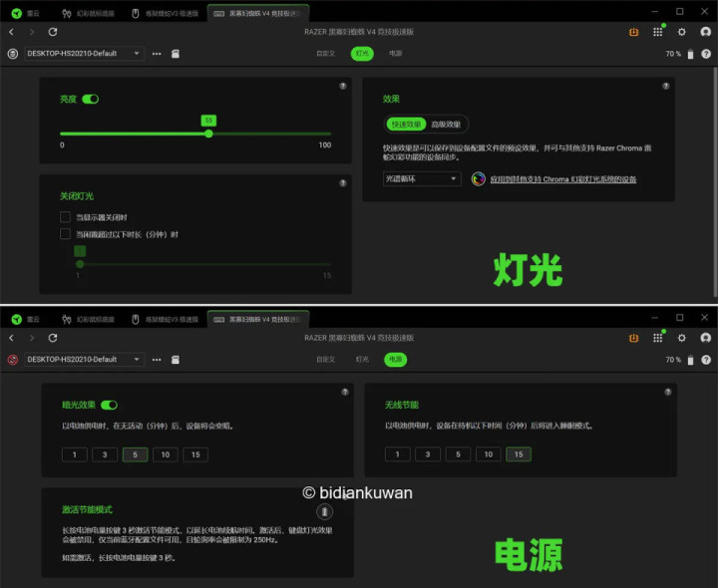Refresh the power window page
Screen dimensions: 718x588
click(53, 338)
